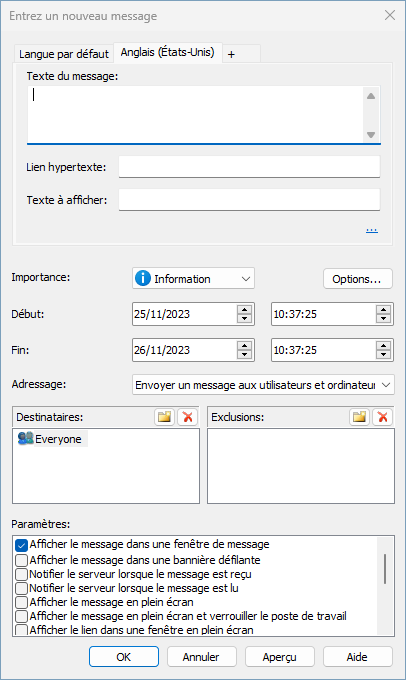Select 'Anglais (États-Unis)' tab
The height and width of the screenshot is (680, 406).
167,52
